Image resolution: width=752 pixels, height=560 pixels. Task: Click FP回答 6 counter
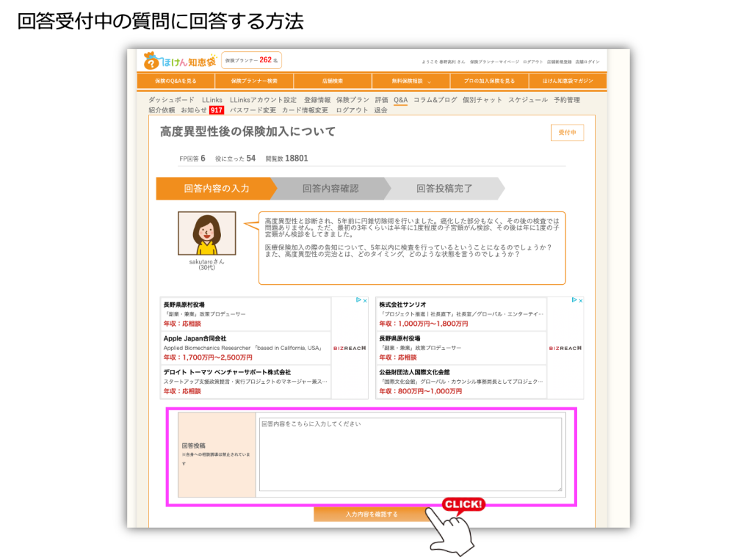[192, 159]
